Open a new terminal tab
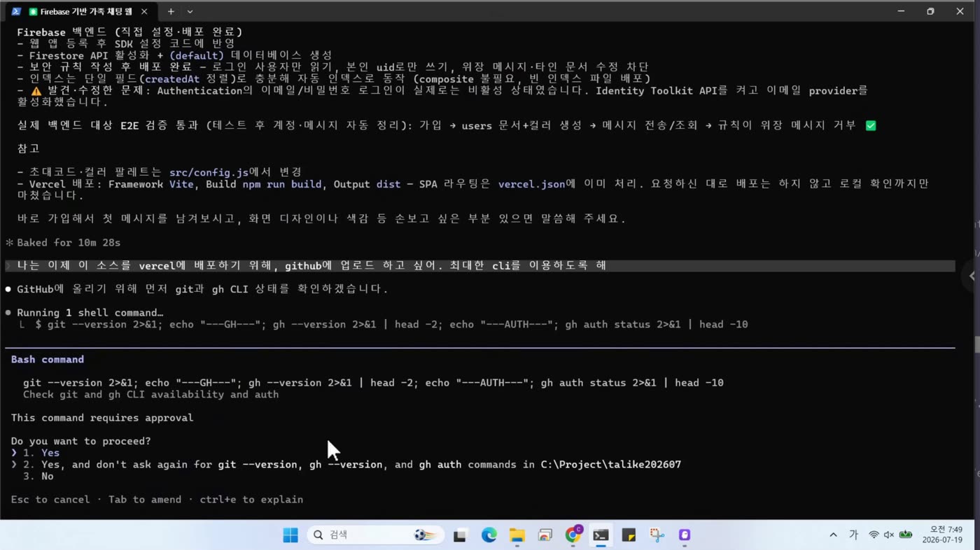This screenshot has width=980, height=550. [x=170, y=11]
